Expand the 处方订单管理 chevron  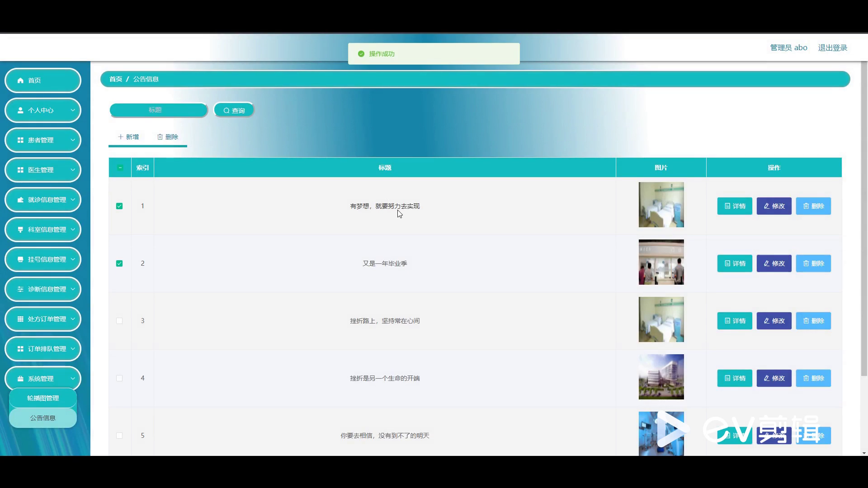73,319
